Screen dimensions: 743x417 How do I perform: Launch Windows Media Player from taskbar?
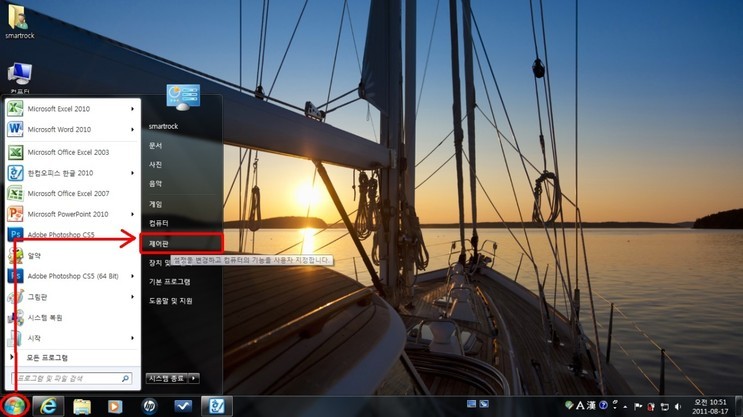coord(115,405)
